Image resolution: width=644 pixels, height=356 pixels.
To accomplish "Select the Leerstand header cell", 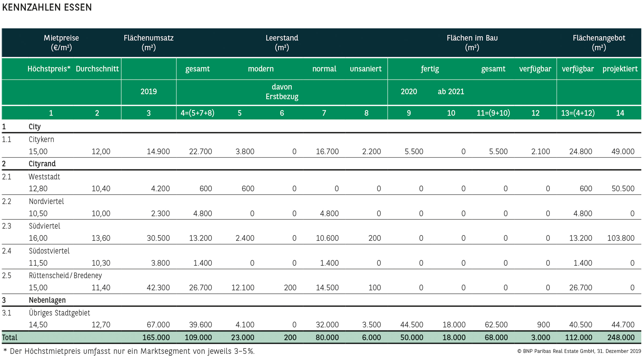I will point(282,42).
